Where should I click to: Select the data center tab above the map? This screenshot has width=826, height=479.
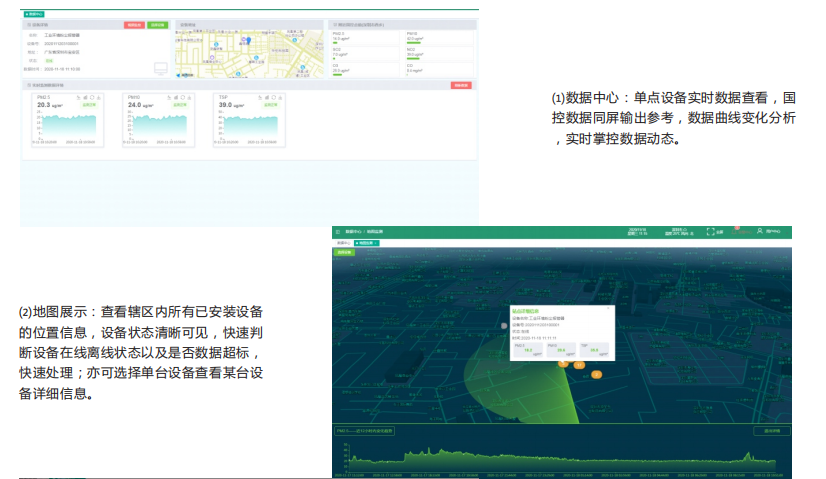343,243
